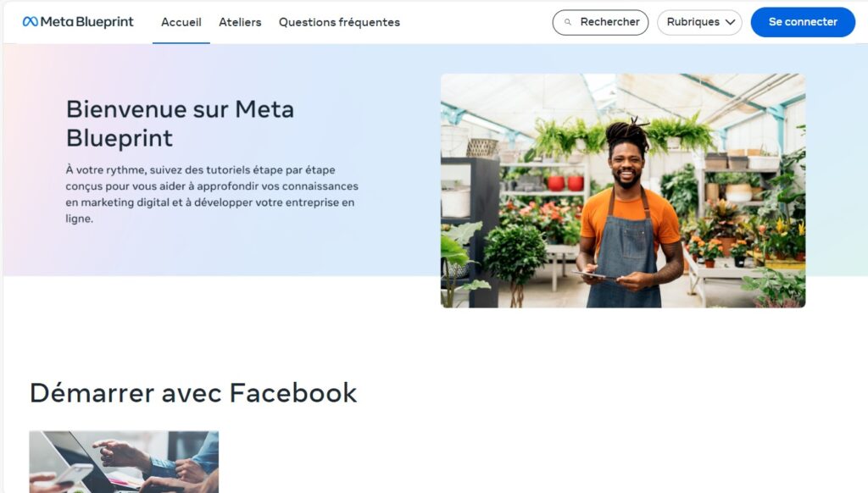The image size is (868, 493).
Task: Open the Rubriques dropdown menu
Action: pos(699,22)
